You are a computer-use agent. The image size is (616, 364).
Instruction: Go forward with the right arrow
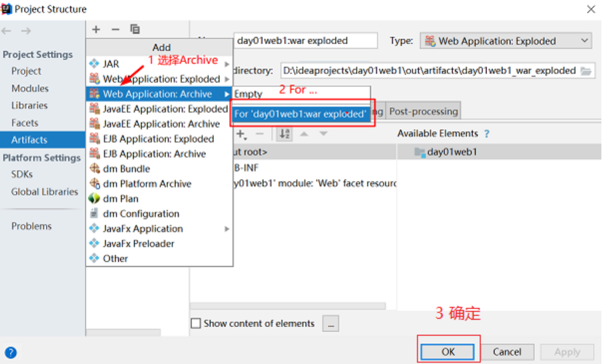pyautogui.click(x=26, y=31)
